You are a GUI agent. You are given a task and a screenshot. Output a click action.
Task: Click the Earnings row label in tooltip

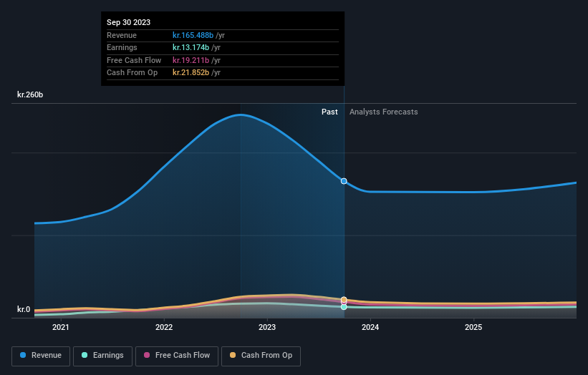122,47
